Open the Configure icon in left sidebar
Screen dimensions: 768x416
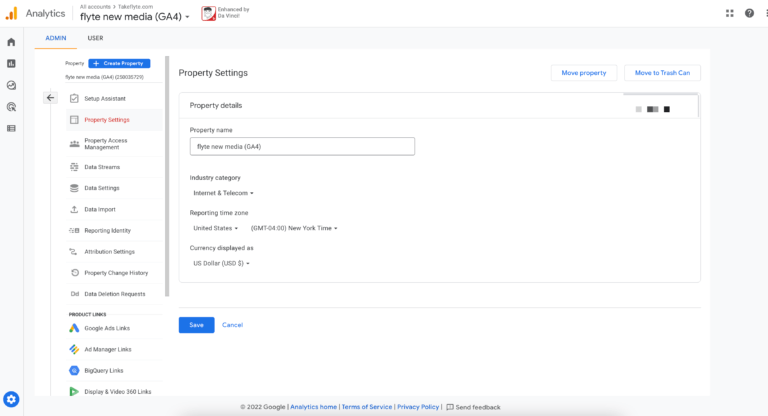[11, 128]
